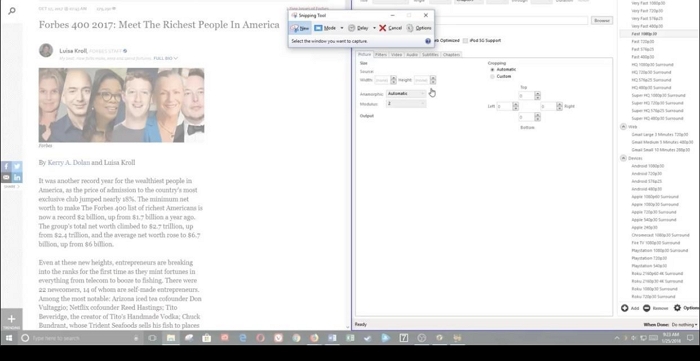Image resolution: width=700 pixels, height=361 pixels.
Task: Click the Add preset plus icon
Action: pos(625,308)
